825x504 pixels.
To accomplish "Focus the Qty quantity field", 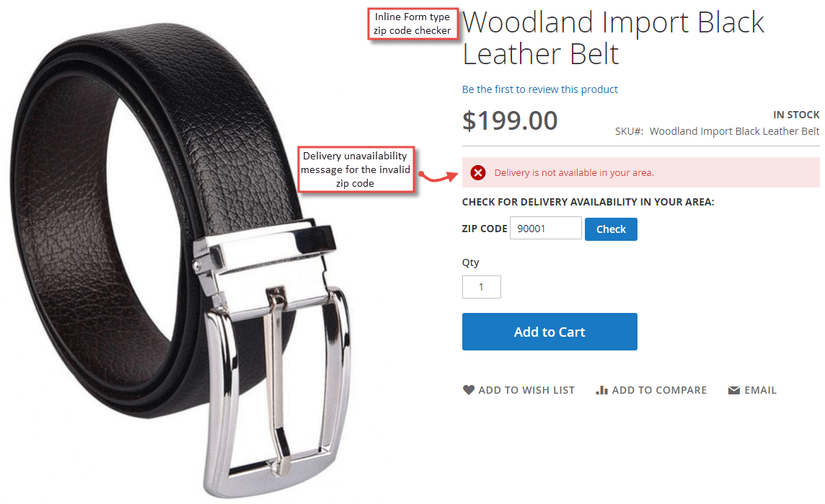I will pos(482,287).
